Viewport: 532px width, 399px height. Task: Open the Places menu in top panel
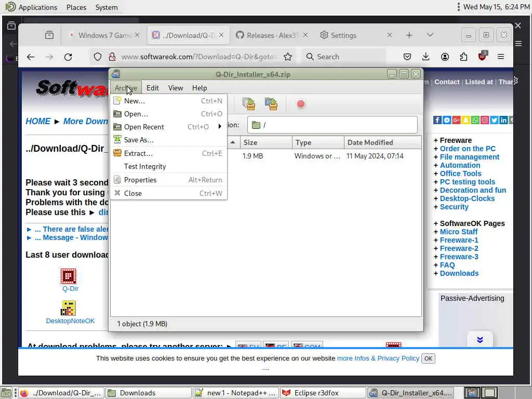76,7
